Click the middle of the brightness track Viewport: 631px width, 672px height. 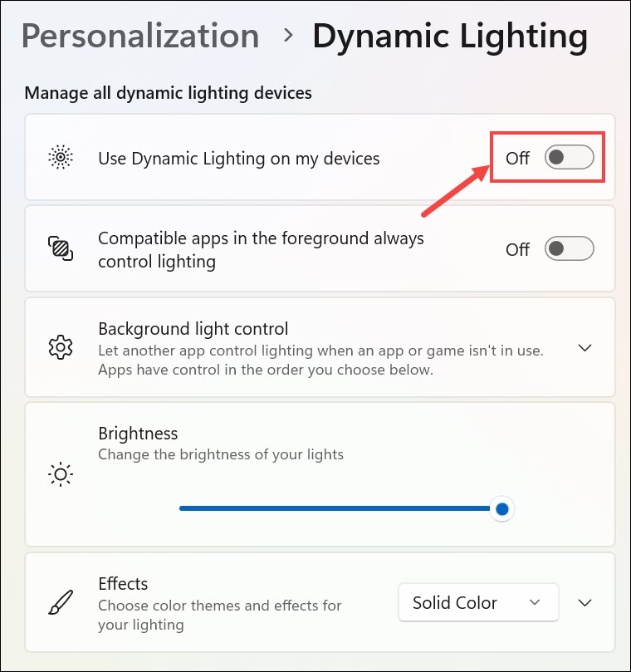pos(336,508)
